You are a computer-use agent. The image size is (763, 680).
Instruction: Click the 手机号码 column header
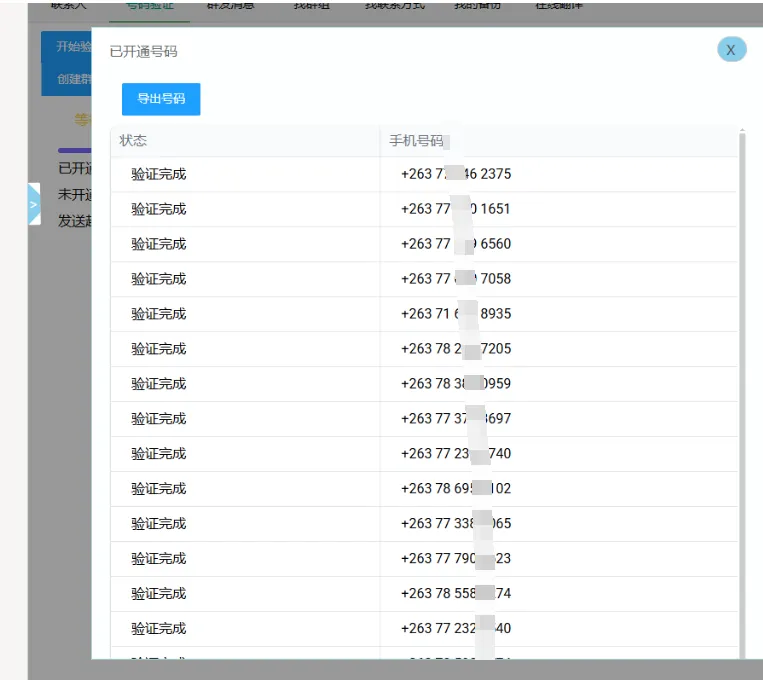point(416,141)
